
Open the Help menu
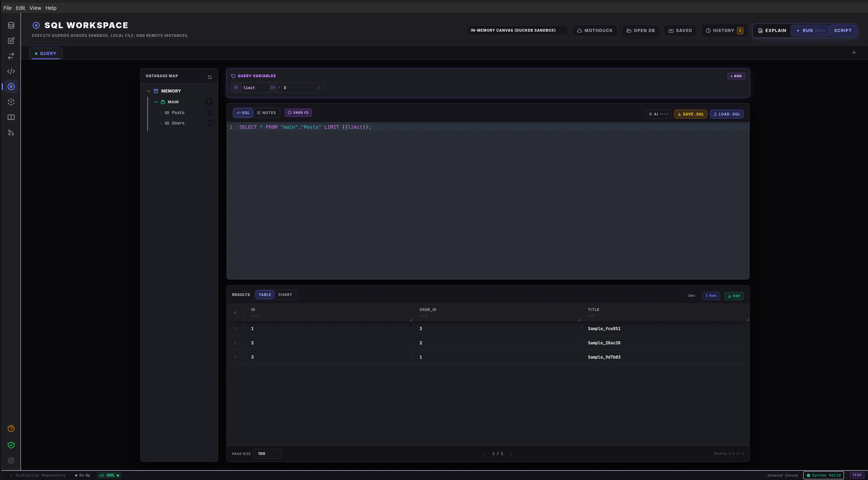pyautogui.click(x=51, y=8)
